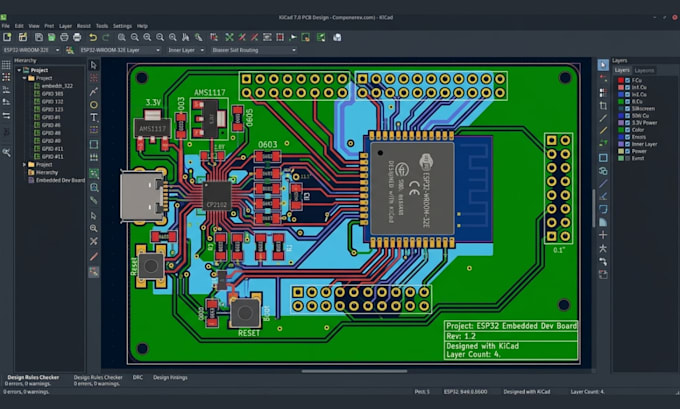Open the Tools menu
The height and width of the screenshot is (409, 680).
[x=102, y=26]
